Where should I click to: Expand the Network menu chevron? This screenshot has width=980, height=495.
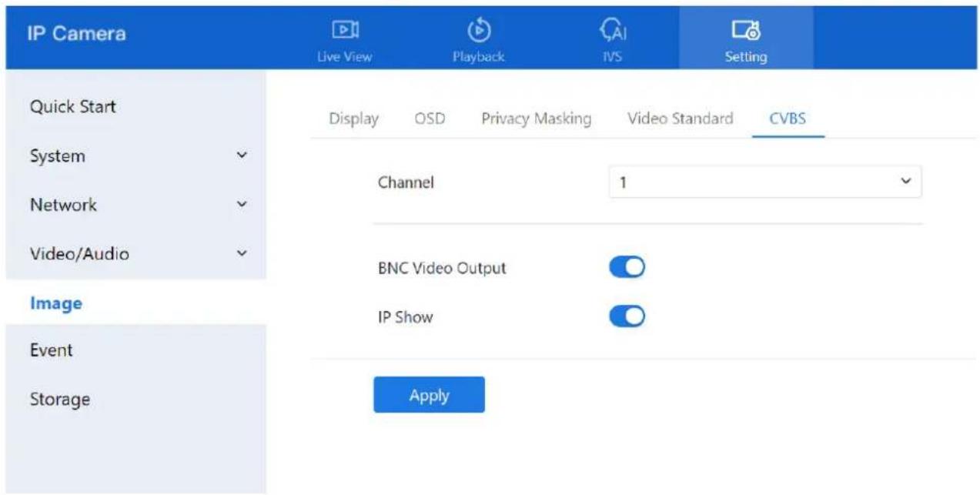click(x=243, y=206)
